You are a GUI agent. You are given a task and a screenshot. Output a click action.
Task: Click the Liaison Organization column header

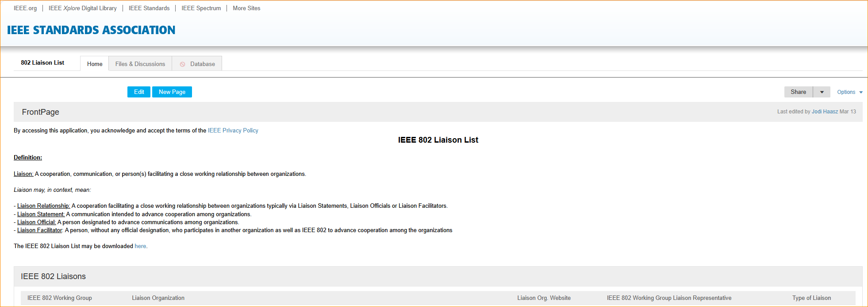[158, 298]
